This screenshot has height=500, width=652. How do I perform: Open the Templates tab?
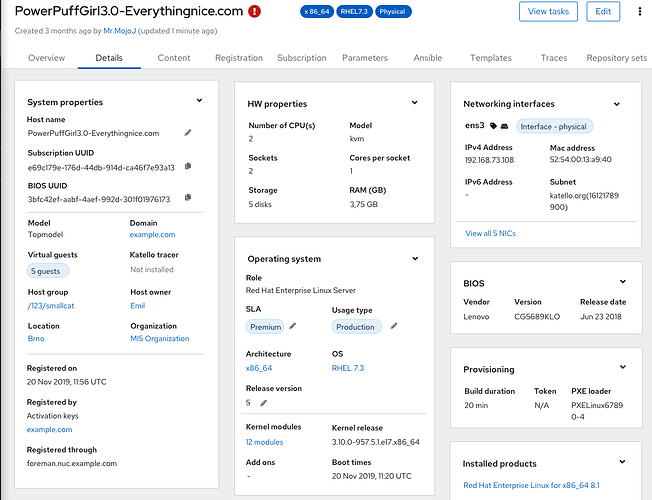491,58
